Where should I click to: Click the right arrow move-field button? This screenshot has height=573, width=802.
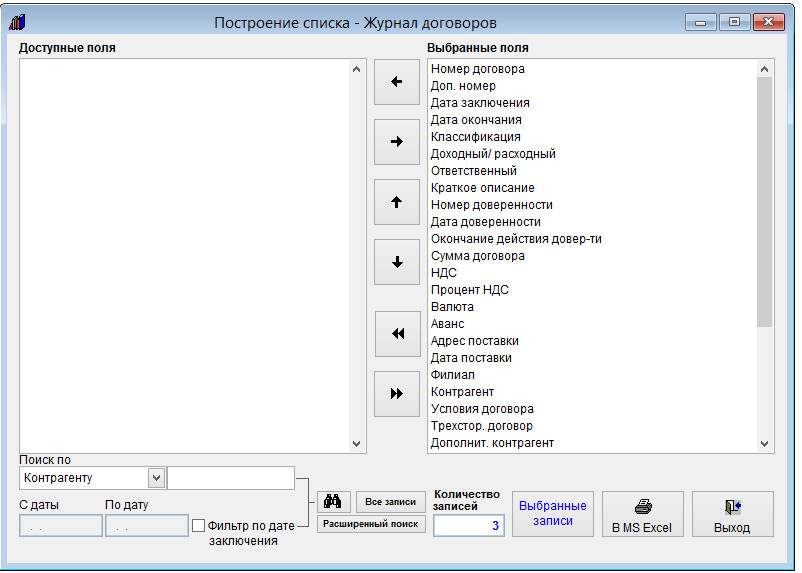396,142
